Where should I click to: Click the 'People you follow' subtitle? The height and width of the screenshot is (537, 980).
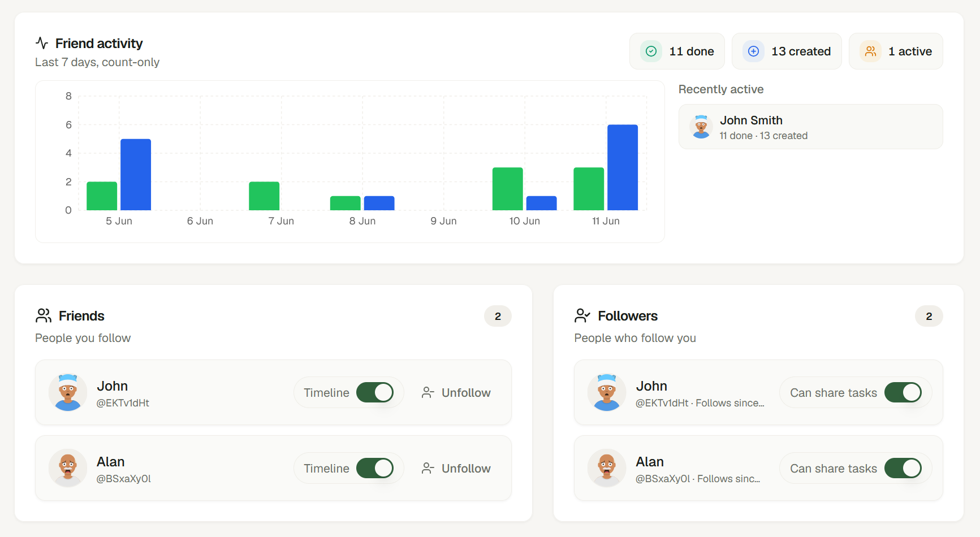pyautogui.click(x=83, y=338)
